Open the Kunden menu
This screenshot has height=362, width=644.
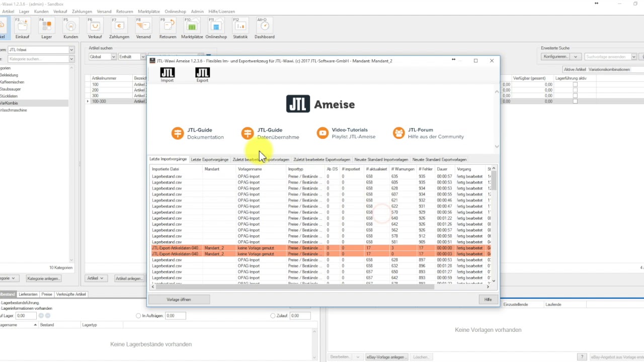[41, 11]
